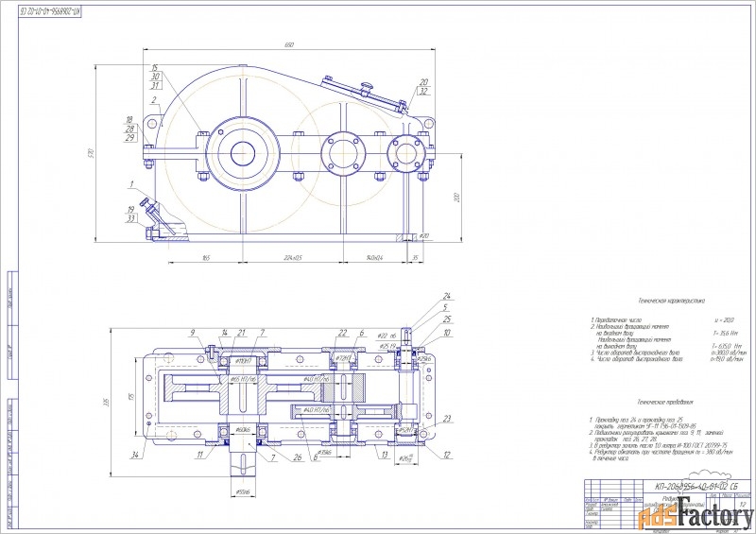The image size is (756, 534).
Task: Click the title block code КП-2068956-40-01-02 СБ
Action: tap(696, 486)
